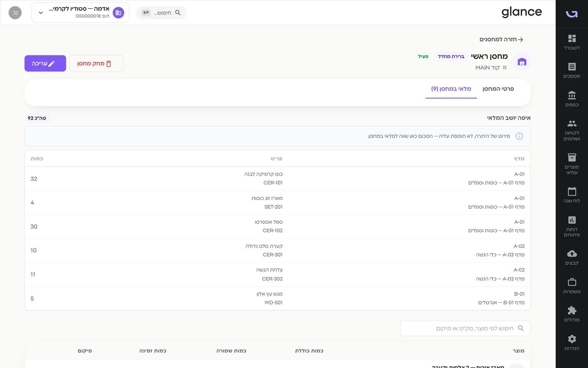Click the מגש עץ אלון item row

[277, 298]
